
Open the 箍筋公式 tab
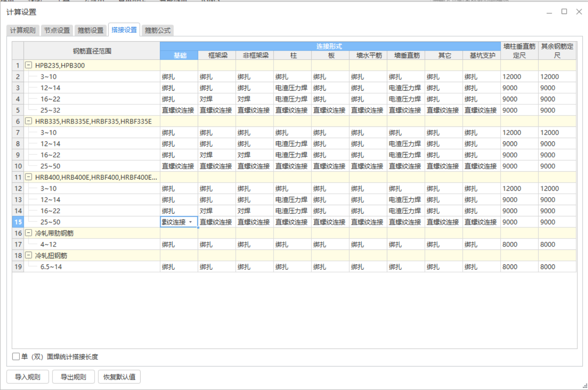[158, 30]
